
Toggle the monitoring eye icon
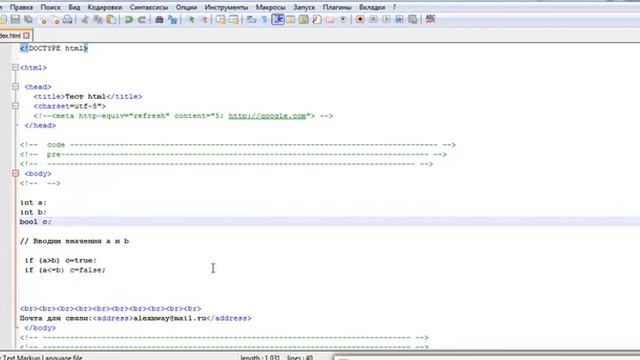click(343, 19)
